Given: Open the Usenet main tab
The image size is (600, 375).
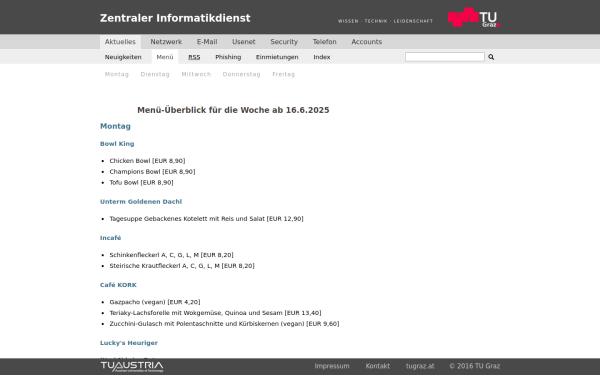Looking at the screenshot, I should [243, 42].
